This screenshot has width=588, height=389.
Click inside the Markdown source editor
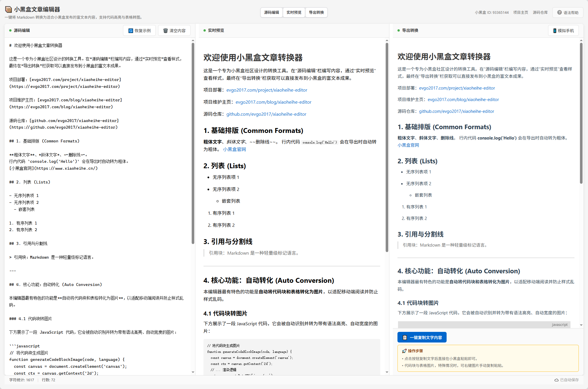tap(95, 201)
